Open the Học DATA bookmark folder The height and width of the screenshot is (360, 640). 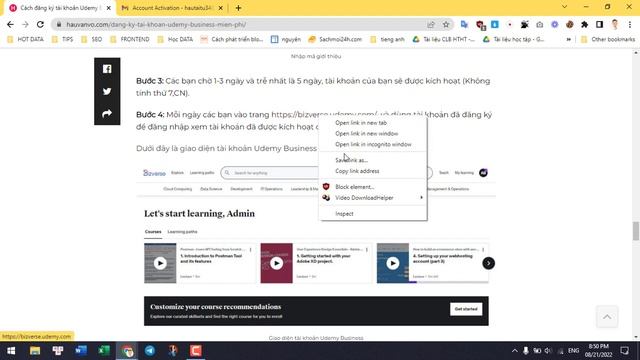(175, 40)
